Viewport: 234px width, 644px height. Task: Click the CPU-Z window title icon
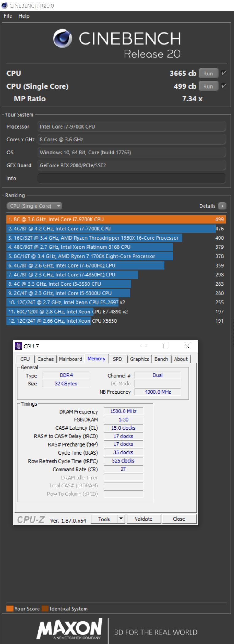click(18, 346)
